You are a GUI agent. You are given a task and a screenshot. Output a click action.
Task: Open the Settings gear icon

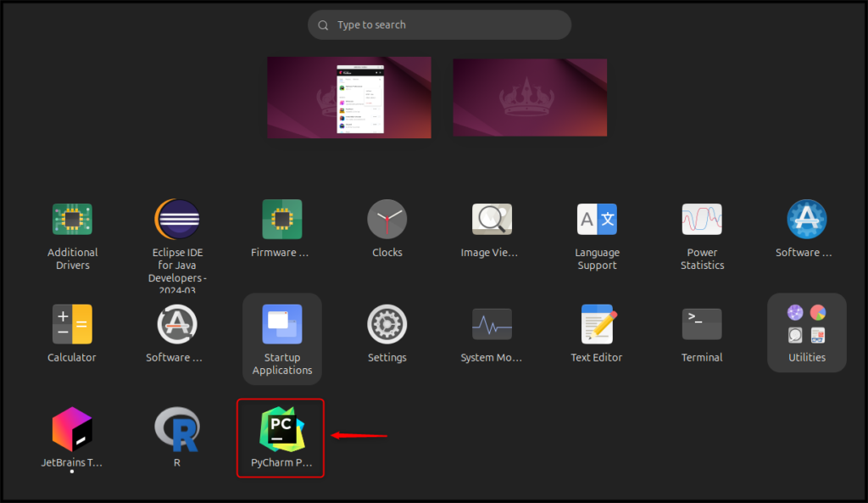[387, 323]
